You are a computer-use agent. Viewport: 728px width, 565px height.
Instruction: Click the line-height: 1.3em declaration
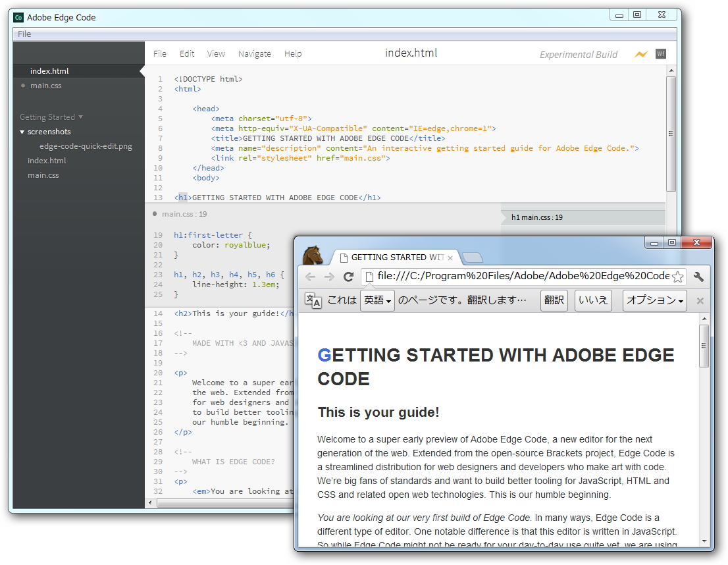pyautogui.click(x=236, y=285)
